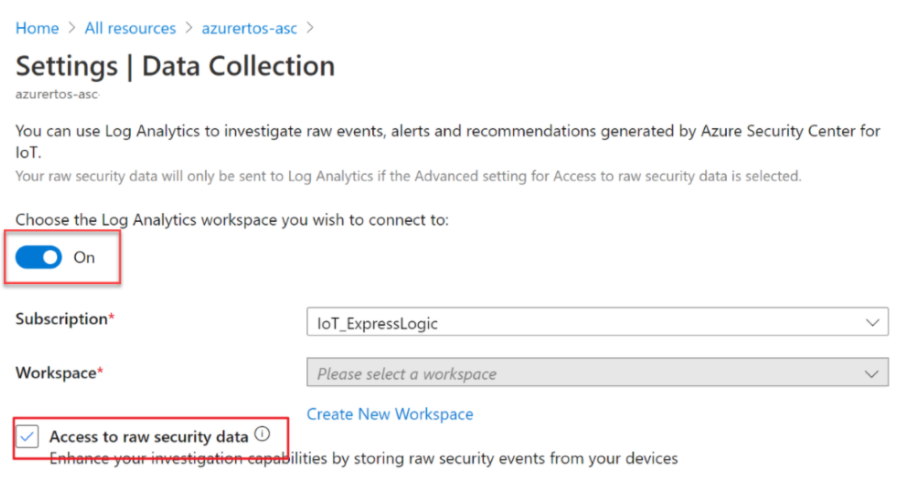Click the Subscription dropdown chevron arrow
Viewport: 913px width, 477px height.
(872, 323)
